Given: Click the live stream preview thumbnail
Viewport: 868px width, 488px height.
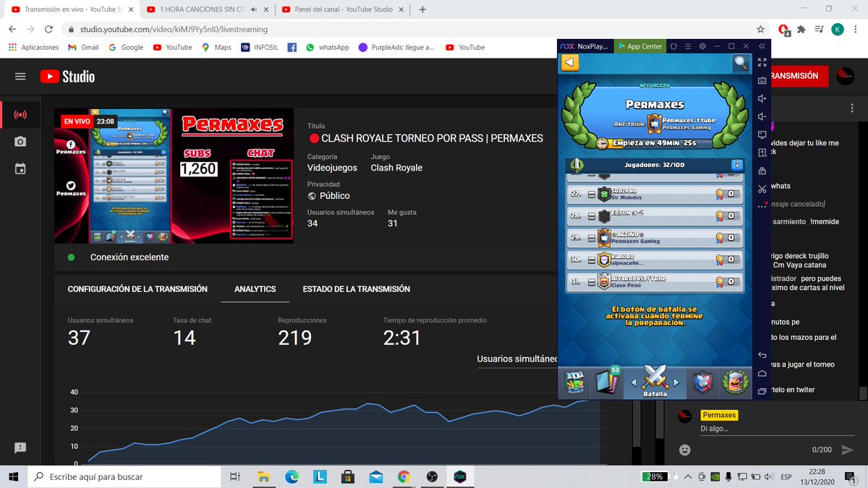Looking at the screenshot, I should (x=174, y=176).
